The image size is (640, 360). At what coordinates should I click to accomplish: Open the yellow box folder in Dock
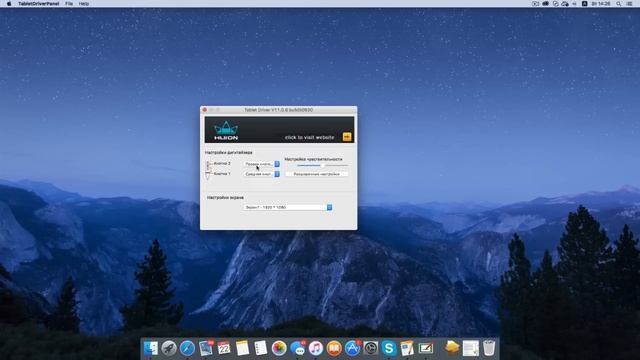[452, 348]
